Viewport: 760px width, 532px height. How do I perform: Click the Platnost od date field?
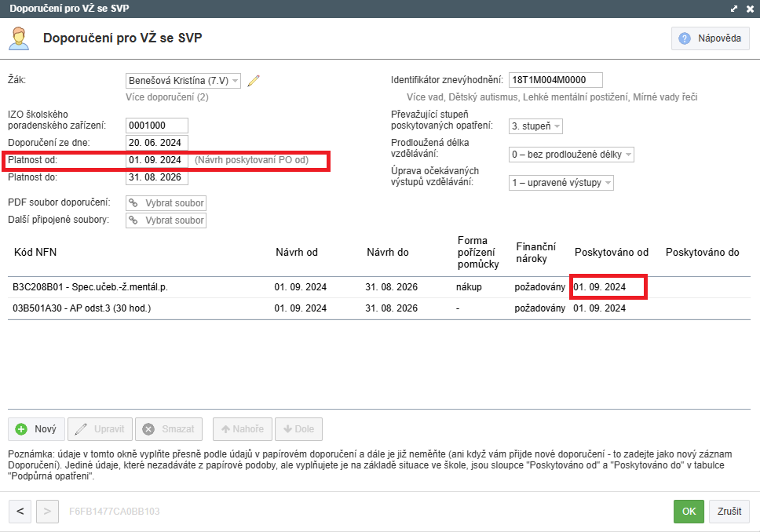coord(156,160)
